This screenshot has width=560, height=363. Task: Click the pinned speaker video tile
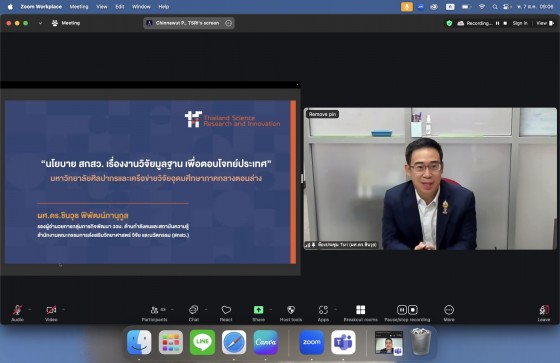(430, 179)
